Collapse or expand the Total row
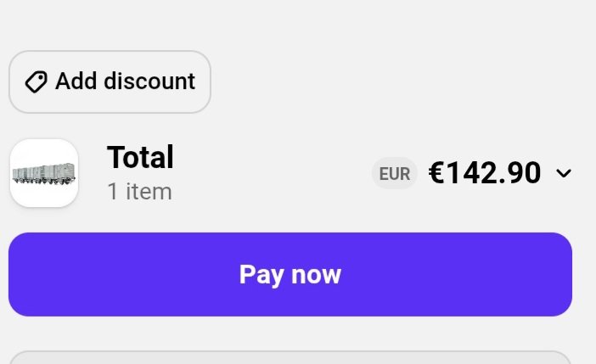 290,173
